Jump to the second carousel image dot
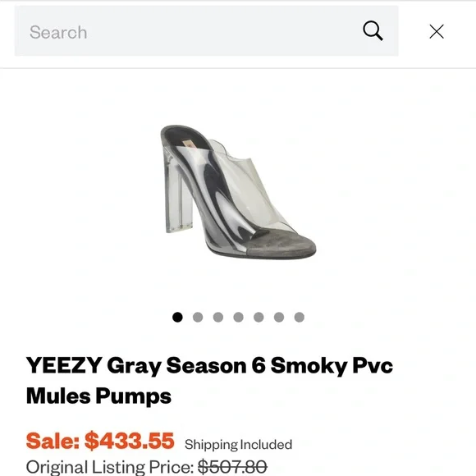This screenshot has height=476, width=476. (198, 318)
